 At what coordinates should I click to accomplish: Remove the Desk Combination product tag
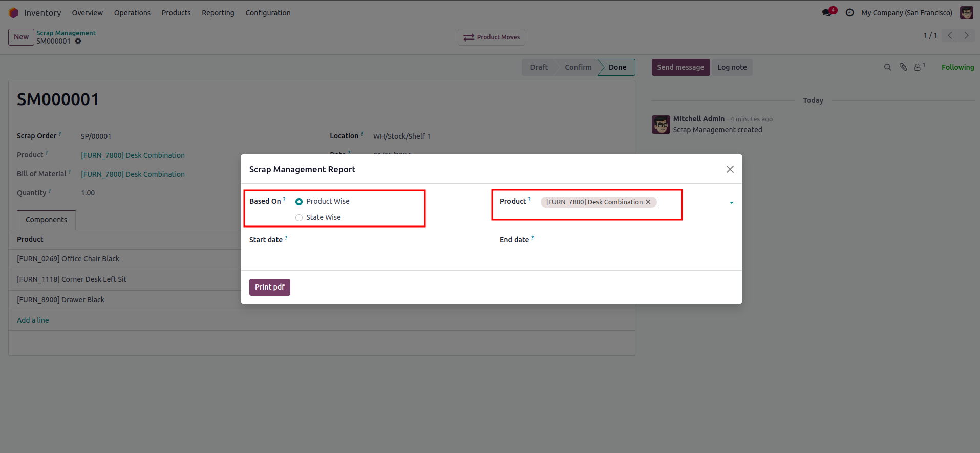pos(648,202)
